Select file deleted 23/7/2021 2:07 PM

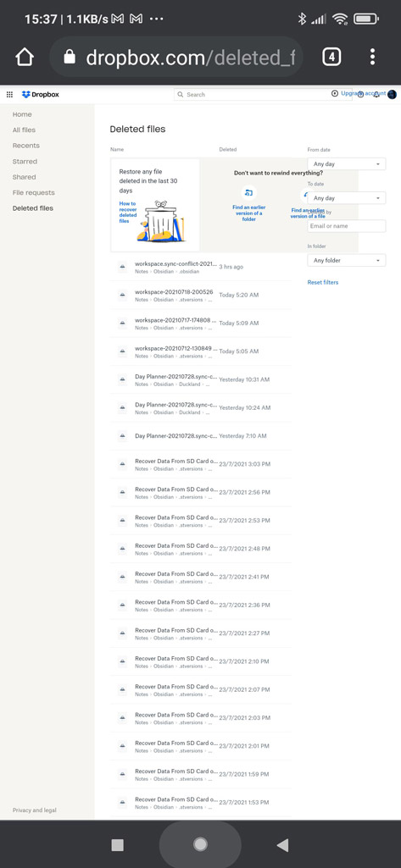point(200,690)
